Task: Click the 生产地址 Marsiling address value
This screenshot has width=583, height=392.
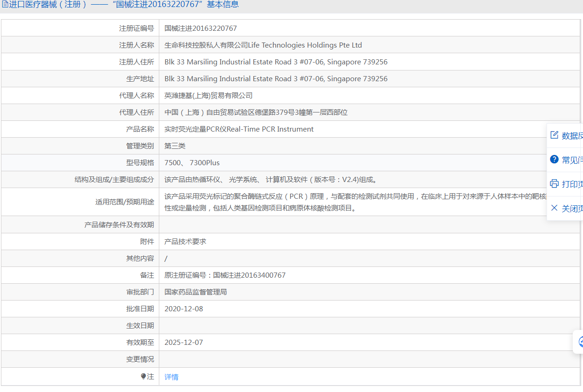Action: click(276, 79)
